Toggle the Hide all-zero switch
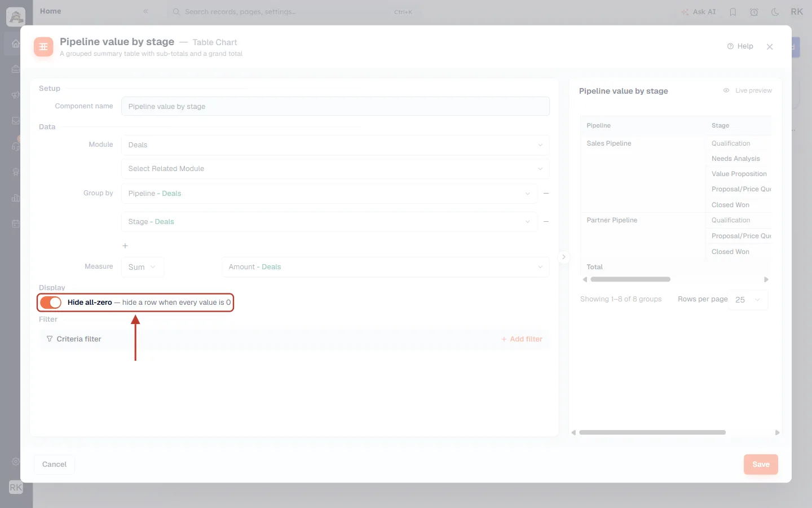The height and width of the screenshot is (508, 812). 51,303
